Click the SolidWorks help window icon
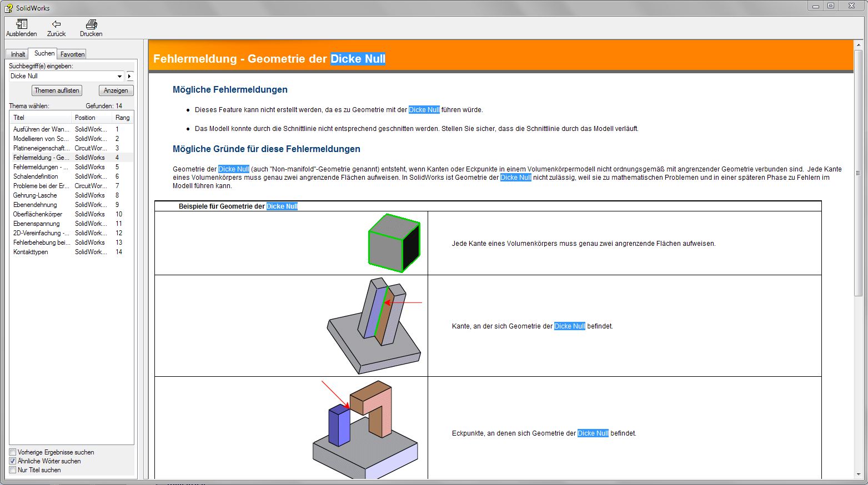The width and height of the screenshot is (868, 485). [x=9, y=8]
